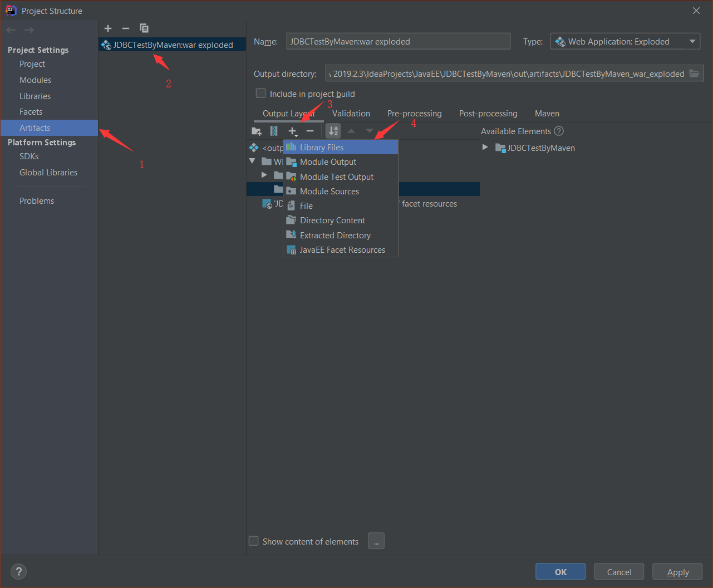Click the browse folder icon for output directory
This screenshot has width=713, height=588.
coord(694,73)
